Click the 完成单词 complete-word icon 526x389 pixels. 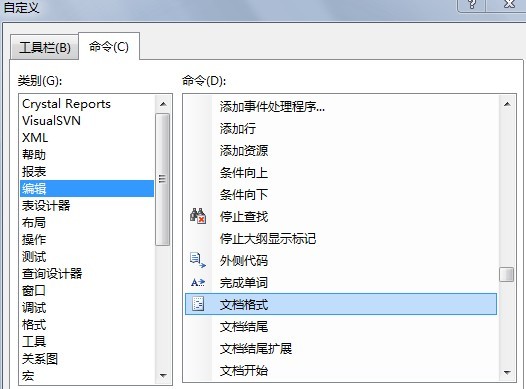[x=198, y=282]
